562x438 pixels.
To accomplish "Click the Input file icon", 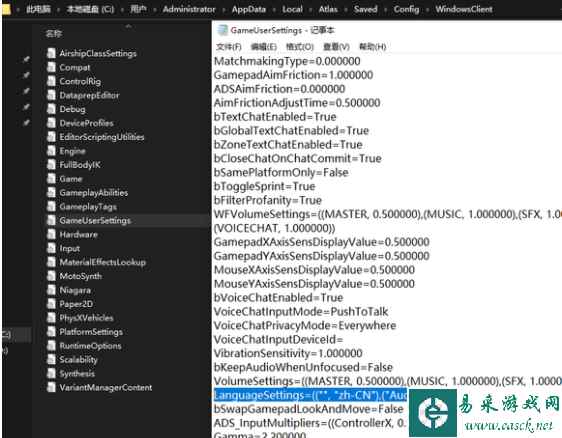I will [x=52, y=248].
